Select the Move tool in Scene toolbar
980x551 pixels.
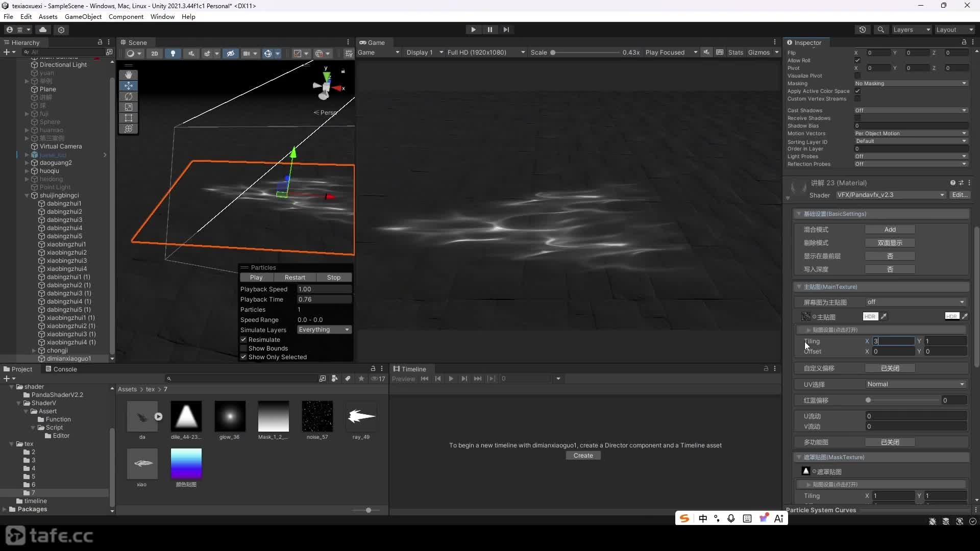129,86
